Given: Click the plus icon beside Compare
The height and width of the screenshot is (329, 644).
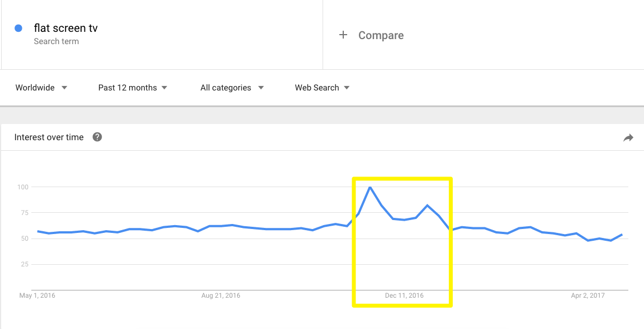Looking at the screenshot, I should coord(343,35).
